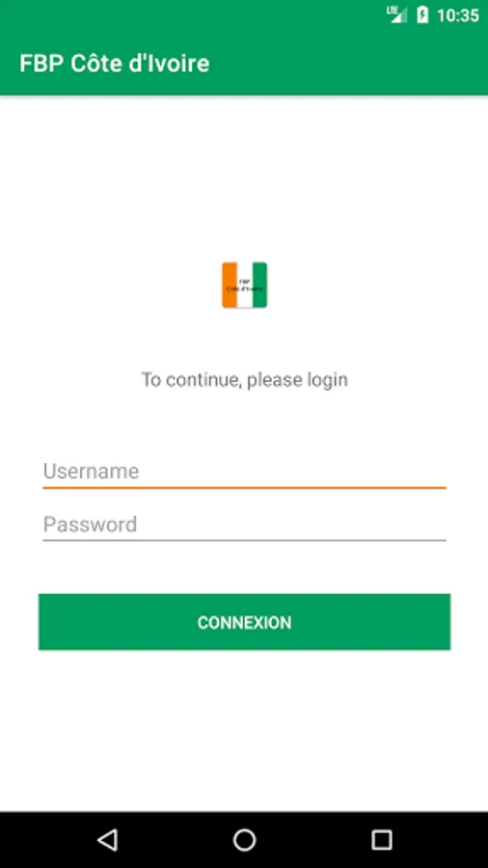Tap the CONNEXION label to log in
The image size is (488, 868).
[245, 623]
